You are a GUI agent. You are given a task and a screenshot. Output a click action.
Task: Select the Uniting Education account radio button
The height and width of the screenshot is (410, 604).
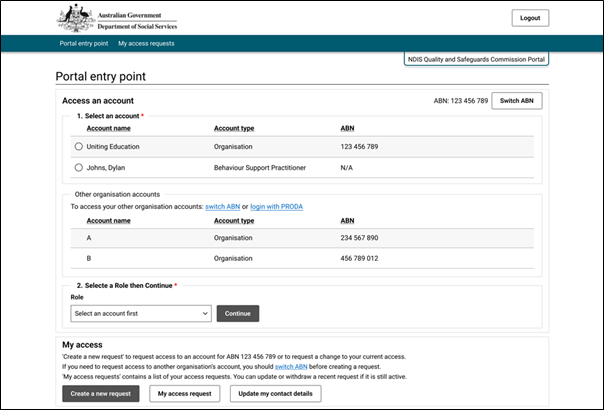coord(79,146)
